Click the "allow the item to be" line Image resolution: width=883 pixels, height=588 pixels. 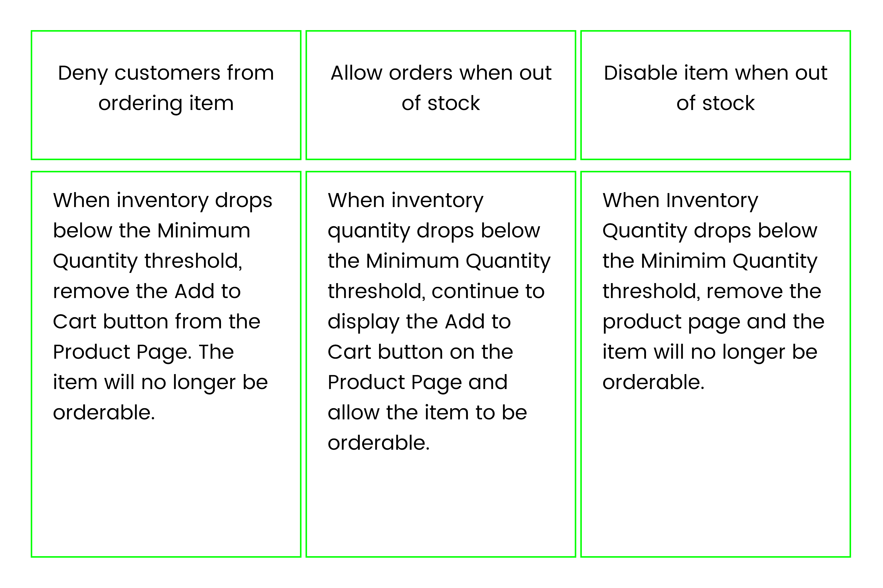click(x=427, y=412)
